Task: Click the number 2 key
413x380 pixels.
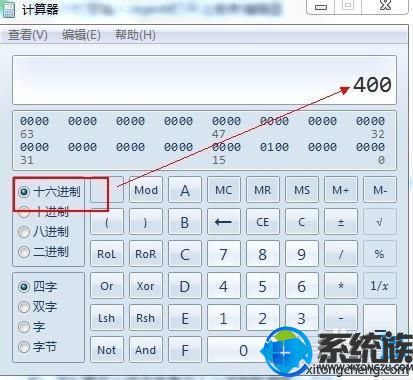Action: 263,318
